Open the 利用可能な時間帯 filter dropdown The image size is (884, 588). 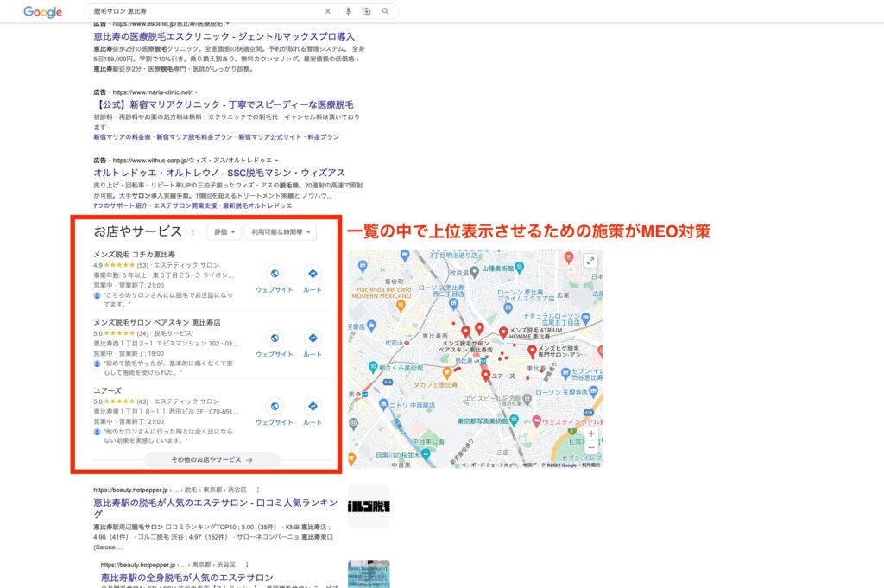[280, 232]
